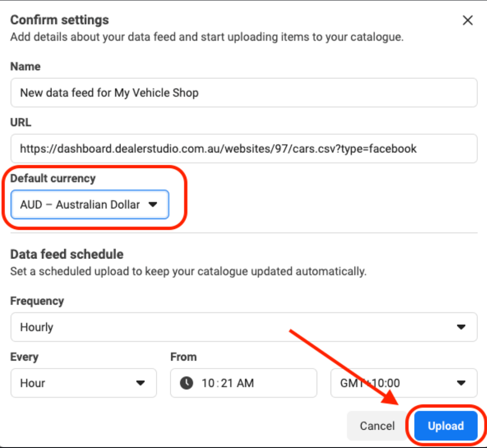Click the Default currency label
The image size is (487, 448).
pyautogui.click(x=53, y=178)
